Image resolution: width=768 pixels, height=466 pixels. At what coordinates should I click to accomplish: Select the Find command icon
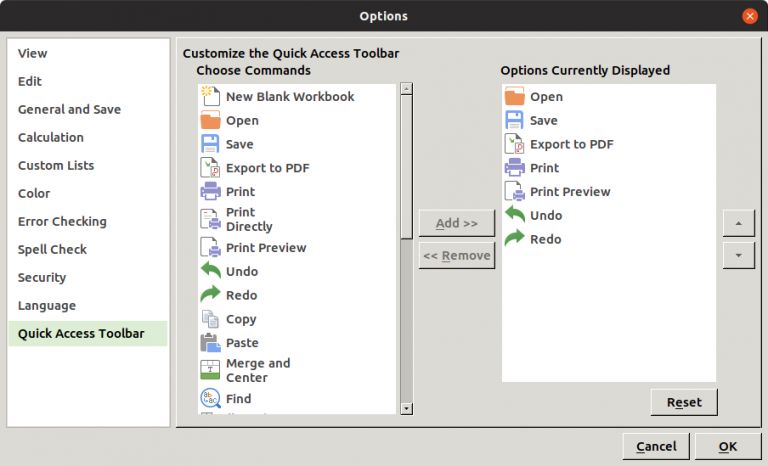[x=210, y=399]
